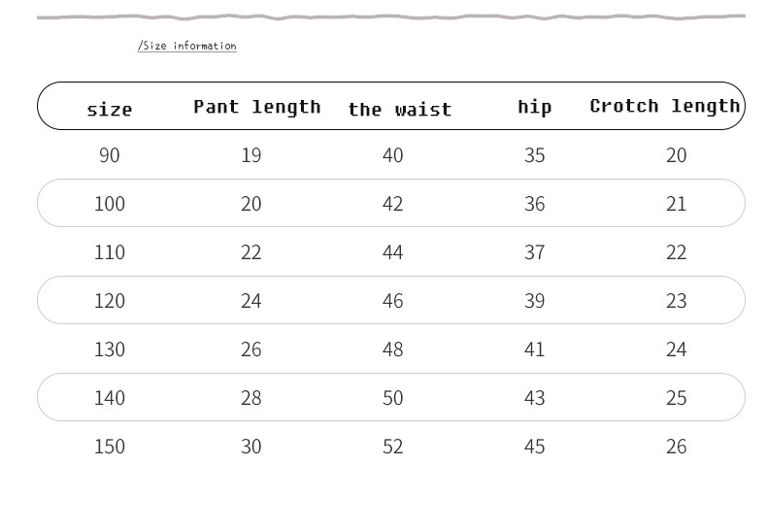Select the "Pant length" column header
Viewport: 767px width, 532px height.
click(x=257, y=107)
